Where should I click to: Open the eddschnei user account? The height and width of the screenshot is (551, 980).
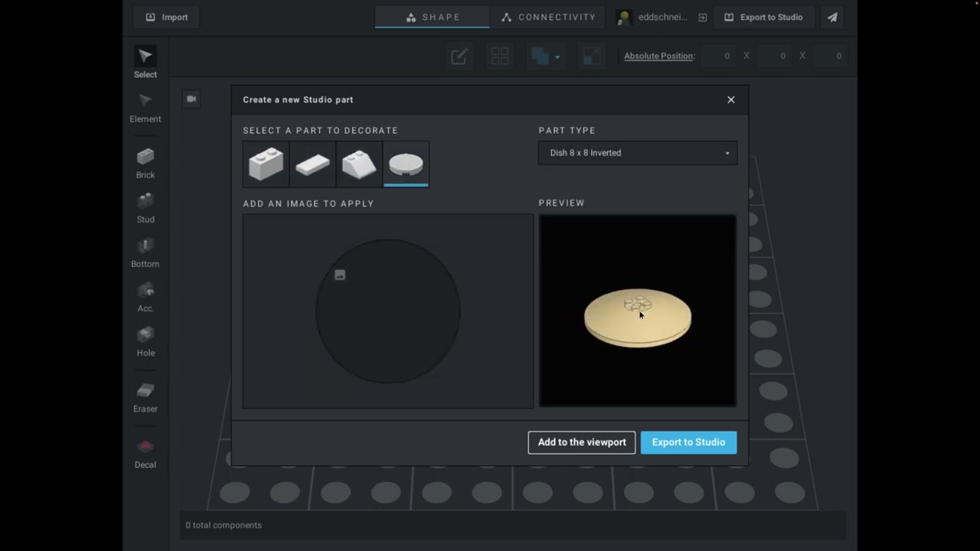[652, 17]
